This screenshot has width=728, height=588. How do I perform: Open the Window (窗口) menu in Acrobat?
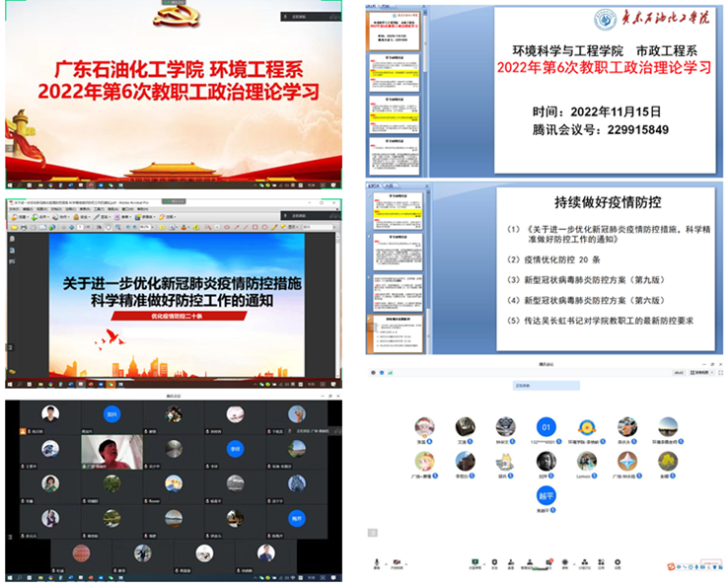127,209
